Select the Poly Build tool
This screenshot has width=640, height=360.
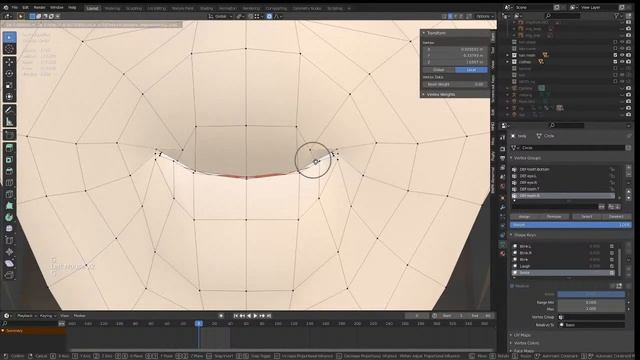click(9, 205)
